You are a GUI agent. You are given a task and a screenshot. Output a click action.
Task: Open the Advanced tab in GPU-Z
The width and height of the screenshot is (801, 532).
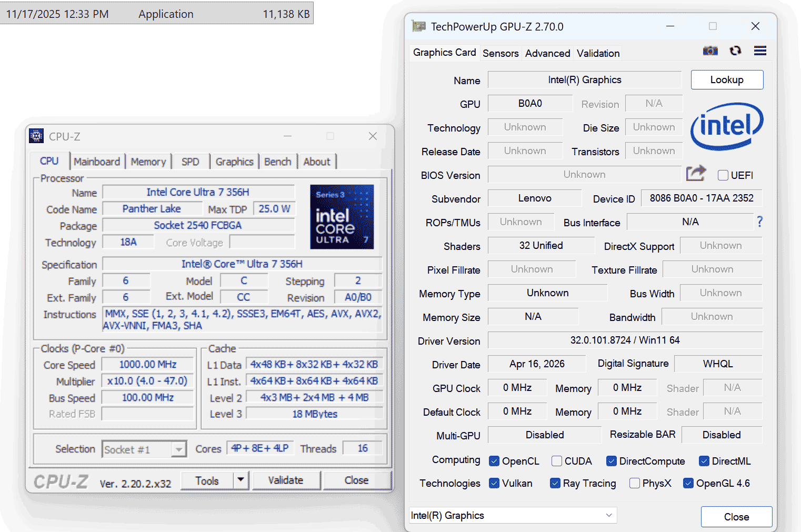click(x=547, y=53)
